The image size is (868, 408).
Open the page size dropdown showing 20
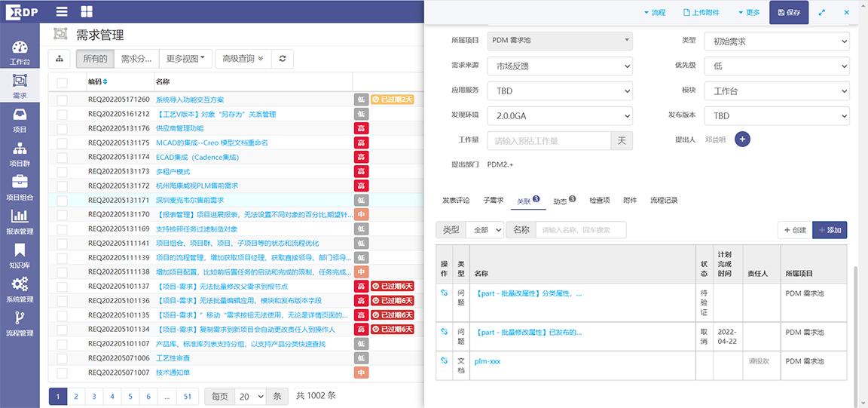249,396
